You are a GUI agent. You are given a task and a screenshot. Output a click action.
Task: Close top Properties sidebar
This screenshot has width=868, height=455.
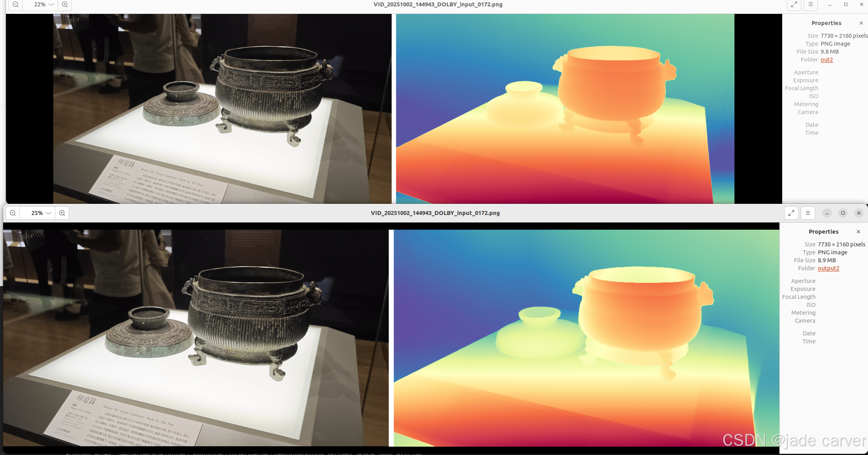point(861,23)
